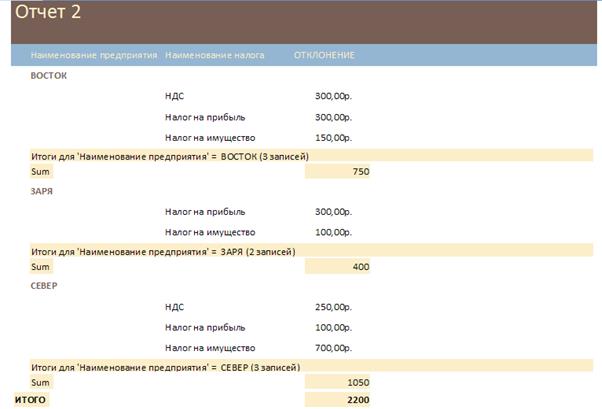Image resolution: width=602 pixels, height=409 pixels.
Task: Select 'Налог на имущество' under ВОСТОК
Action: click(x=210, y=137)
